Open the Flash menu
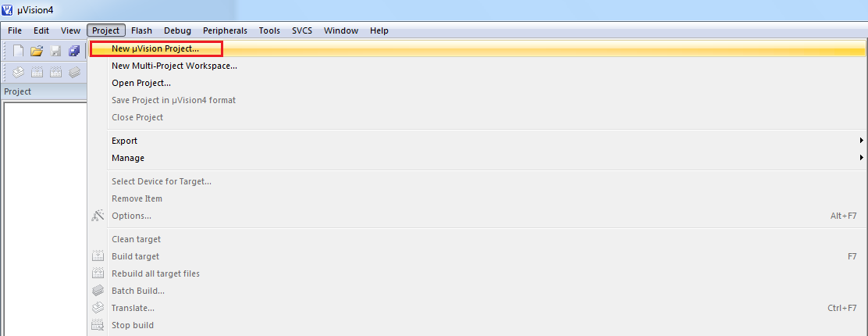This screenshot has height=336, width=868. pos(142,30)
